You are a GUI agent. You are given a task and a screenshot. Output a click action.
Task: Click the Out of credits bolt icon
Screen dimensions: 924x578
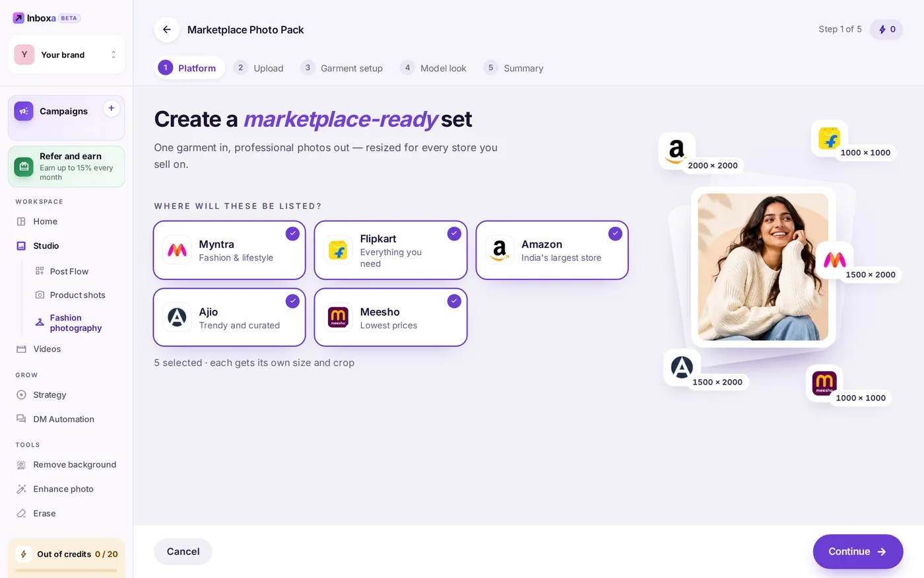pyautogui.click(x=23, y=554)
